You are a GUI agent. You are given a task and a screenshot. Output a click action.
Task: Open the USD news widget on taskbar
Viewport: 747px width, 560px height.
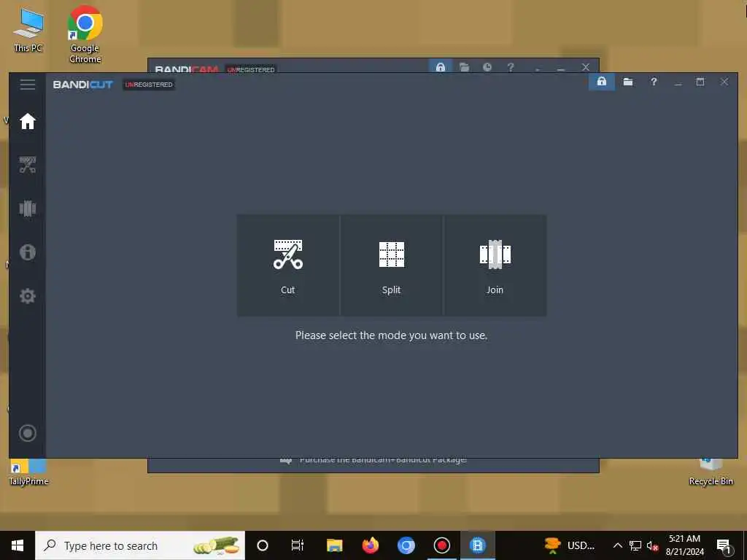click(570, 545)
